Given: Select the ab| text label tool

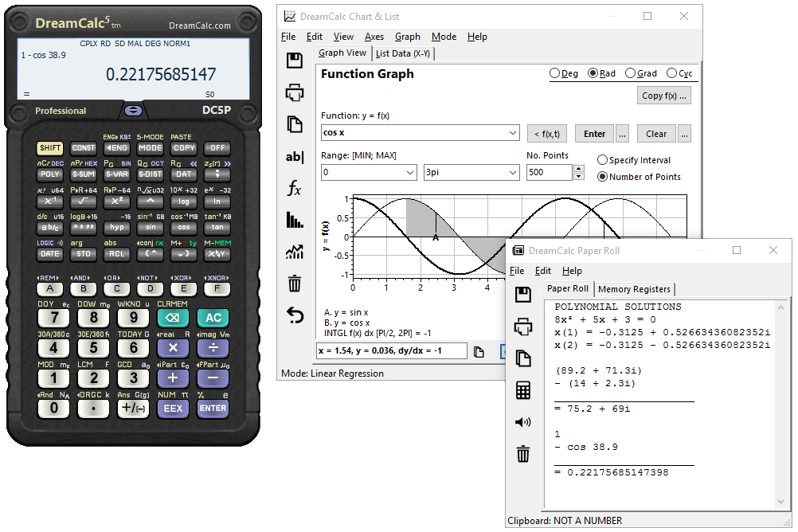Looking at the screenshot, I should click(x=294, y=156).
